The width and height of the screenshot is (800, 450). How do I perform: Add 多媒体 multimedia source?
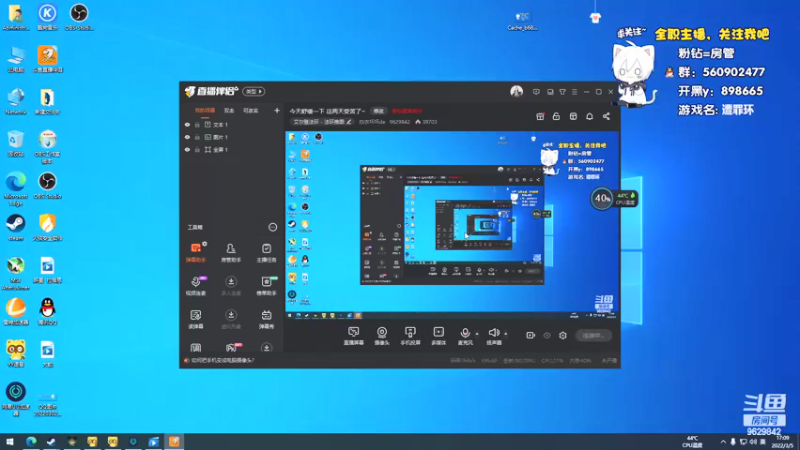[x=438, y=336]
